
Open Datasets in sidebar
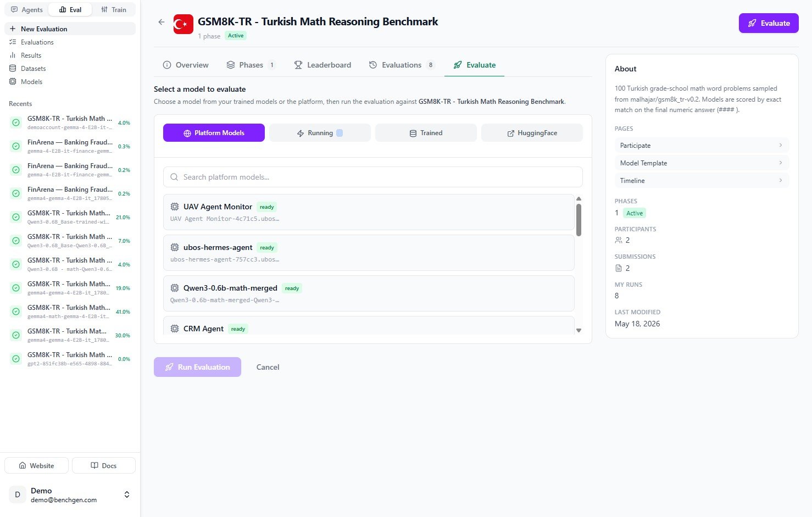tap(70, 68)
